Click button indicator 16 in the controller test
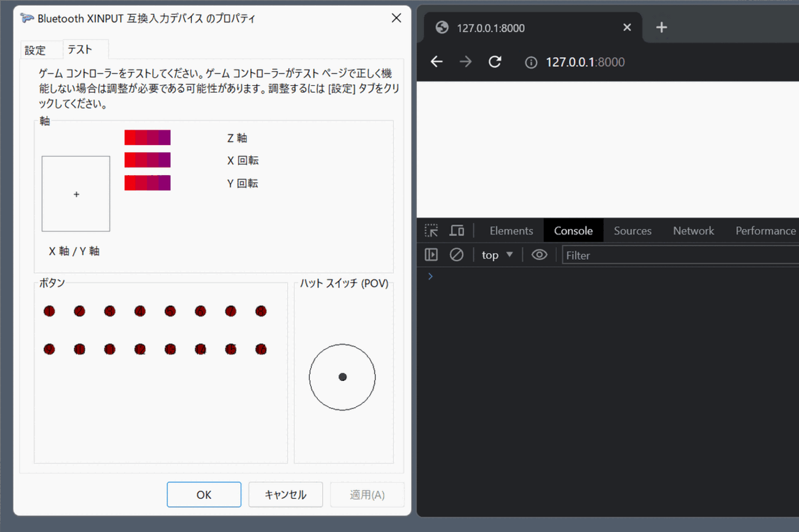Viewport: 799px width, 532px height. (261, 350)
